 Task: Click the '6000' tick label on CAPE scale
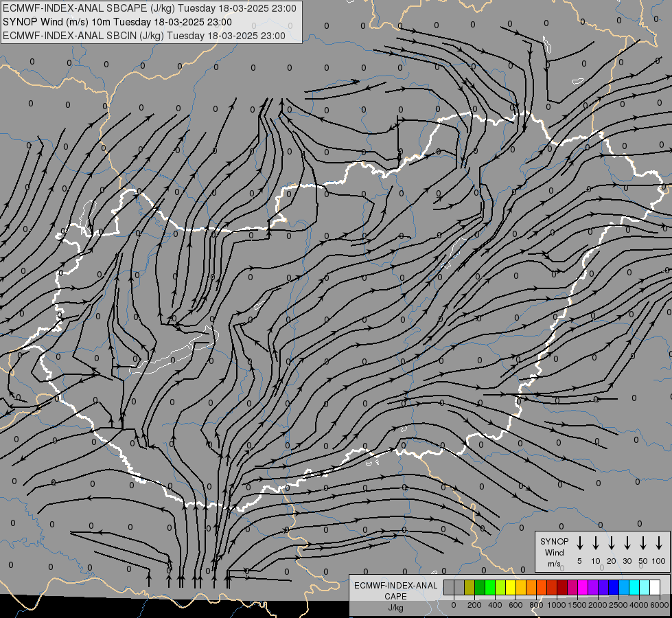660,605
